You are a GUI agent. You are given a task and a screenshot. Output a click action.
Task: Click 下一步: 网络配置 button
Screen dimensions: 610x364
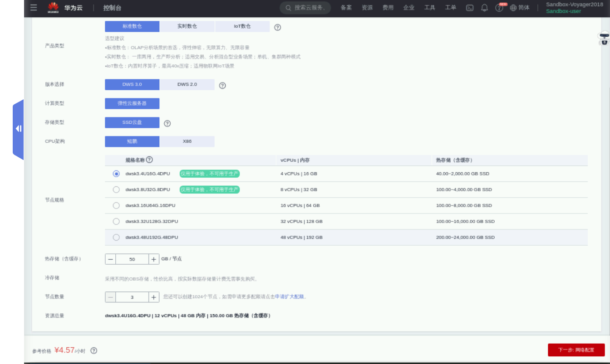coord(576,350)
